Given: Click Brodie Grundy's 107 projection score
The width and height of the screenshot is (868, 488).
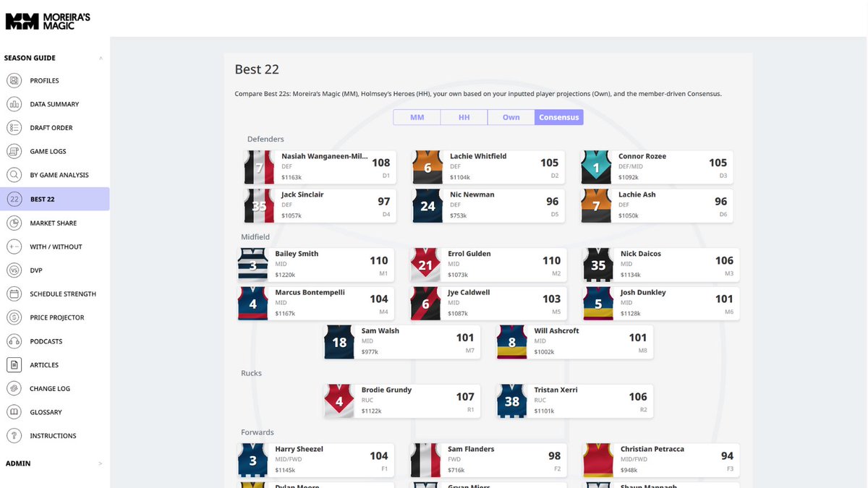Looking at the screenshot, I should [x=465, y=396].
